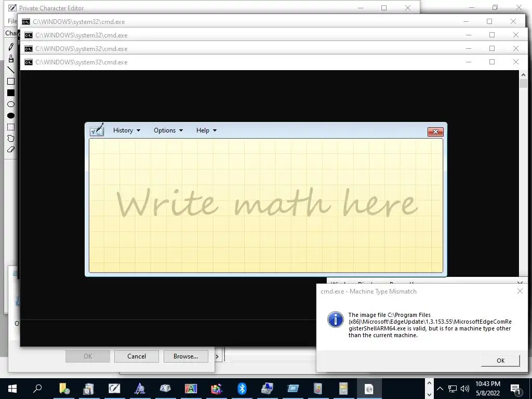Click the Cancel button
The image size is (532, 399).
[x=137, y=356]
